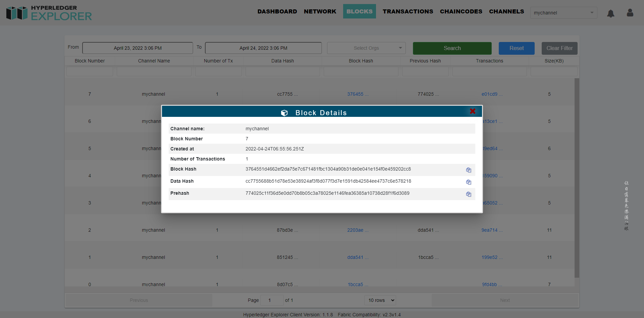
Task: Click the green Search button
Action: click(x=452, y=48)
